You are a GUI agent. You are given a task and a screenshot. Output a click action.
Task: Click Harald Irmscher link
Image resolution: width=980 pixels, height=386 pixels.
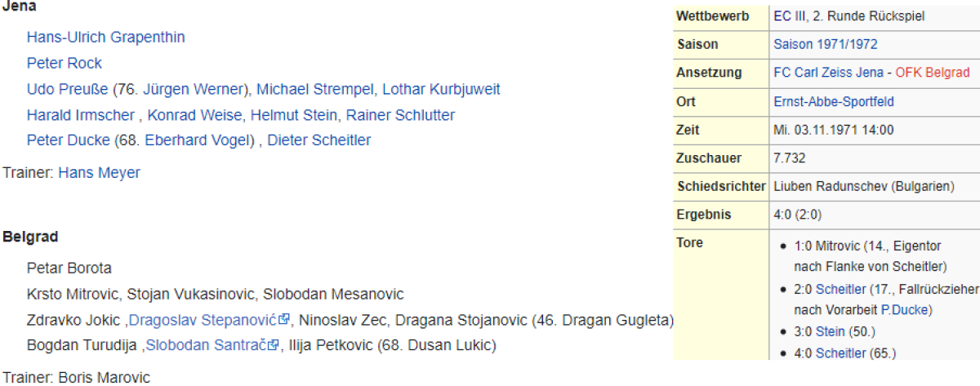pyautogui.click(x=82, y=115)
